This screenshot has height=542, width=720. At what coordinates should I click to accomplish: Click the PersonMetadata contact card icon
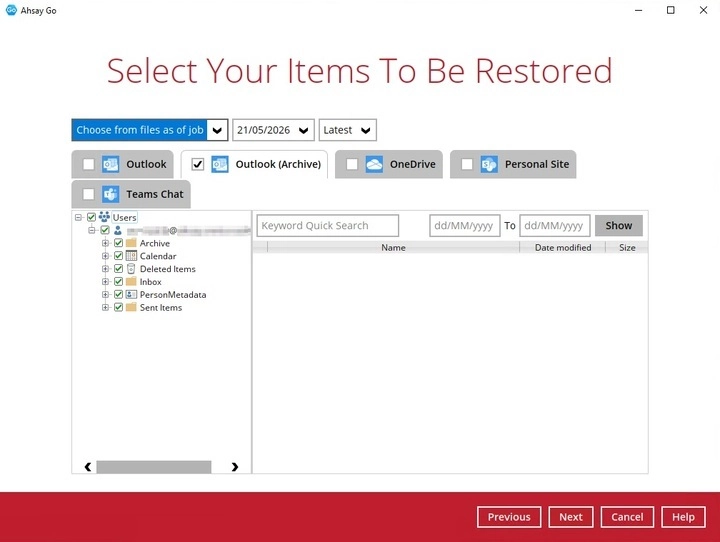click(x=131, y=294)
